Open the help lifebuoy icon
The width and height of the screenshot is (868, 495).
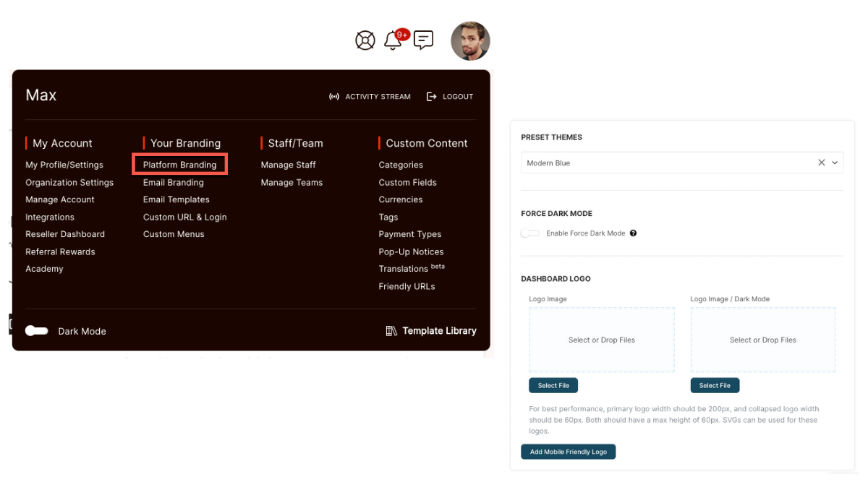point(365,40)
